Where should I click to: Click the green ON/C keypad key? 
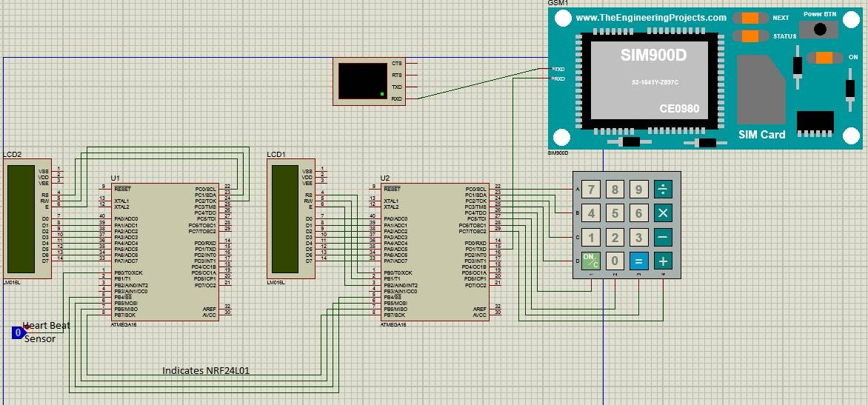pyautogui.click(x=591, y=261)
